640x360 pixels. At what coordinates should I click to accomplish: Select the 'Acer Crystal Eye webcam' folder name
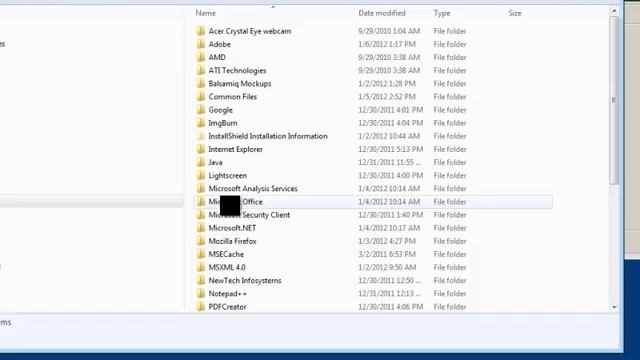[250, 31]
